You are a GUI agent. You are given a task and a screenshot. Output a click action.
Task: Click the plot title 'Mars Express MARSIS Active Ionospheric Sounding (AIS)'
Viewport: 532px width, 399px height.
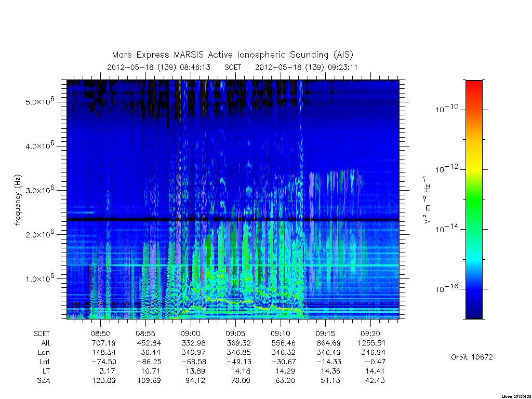tap(232, 55)
